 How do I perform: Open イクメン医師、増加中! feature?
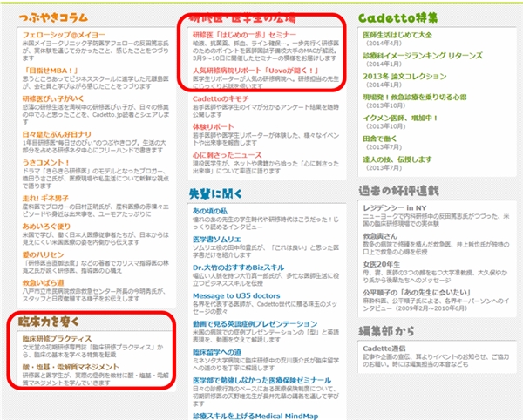coord(400,118)
